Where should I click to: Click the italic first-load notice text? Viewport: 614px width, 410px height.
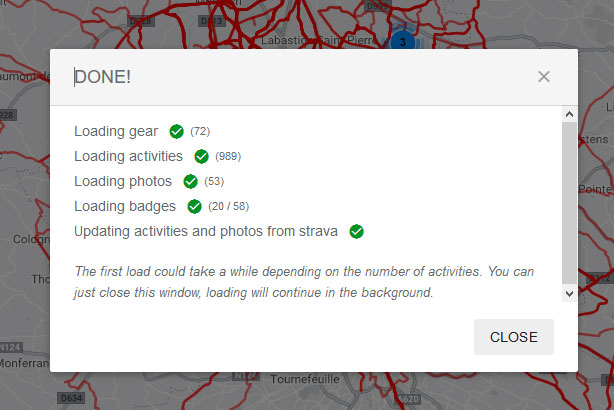pyautogui.click(x=304, y=282)
